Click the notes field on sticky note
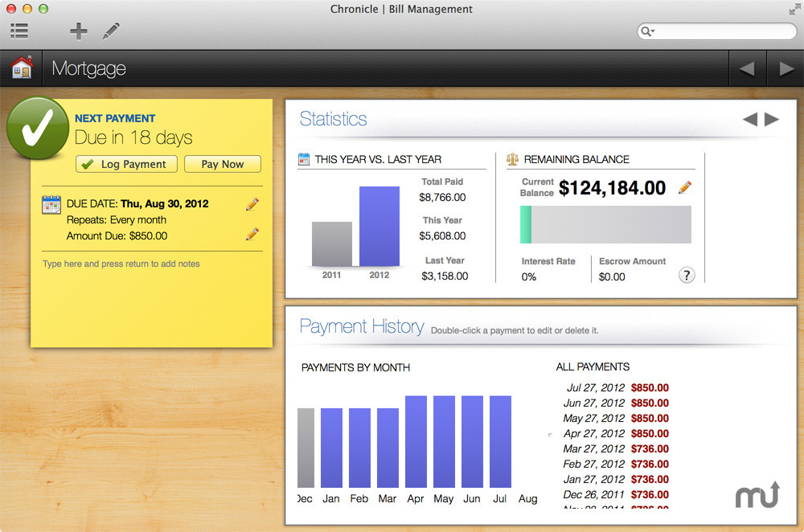The width and height of the screenshot is (804, 532). pos(151,264)
